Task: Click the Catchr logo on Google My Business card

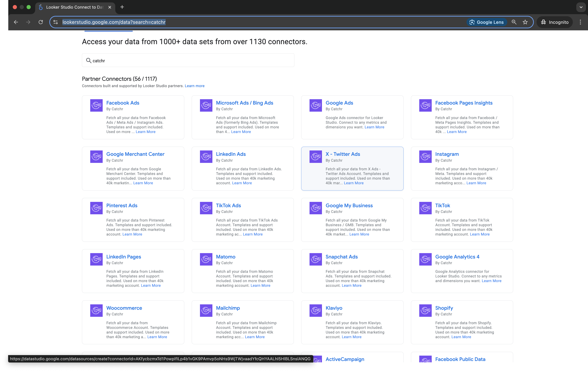Action: pos(316,208)
